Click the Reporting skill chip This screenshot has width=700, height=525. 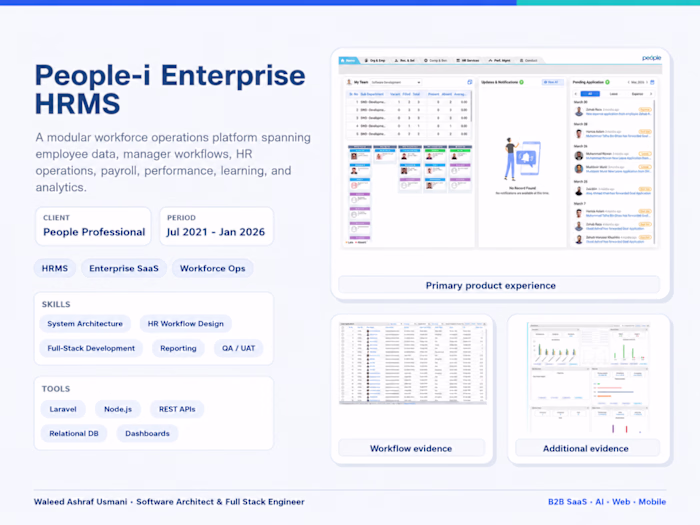coord(178,348)
